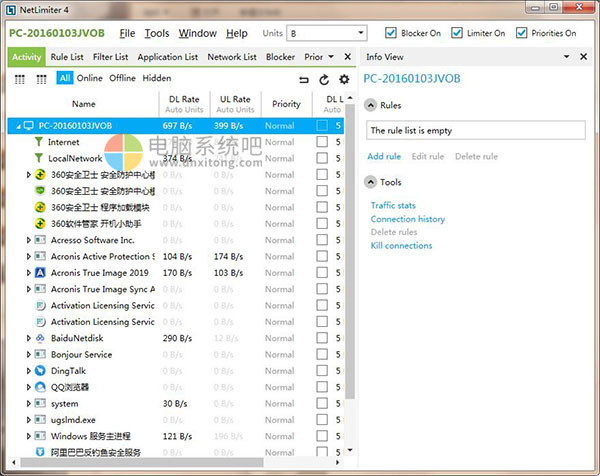Click the BaiduNetdisk app icon
This screenshot has width=600, height=476.
(x=40, y=338)
